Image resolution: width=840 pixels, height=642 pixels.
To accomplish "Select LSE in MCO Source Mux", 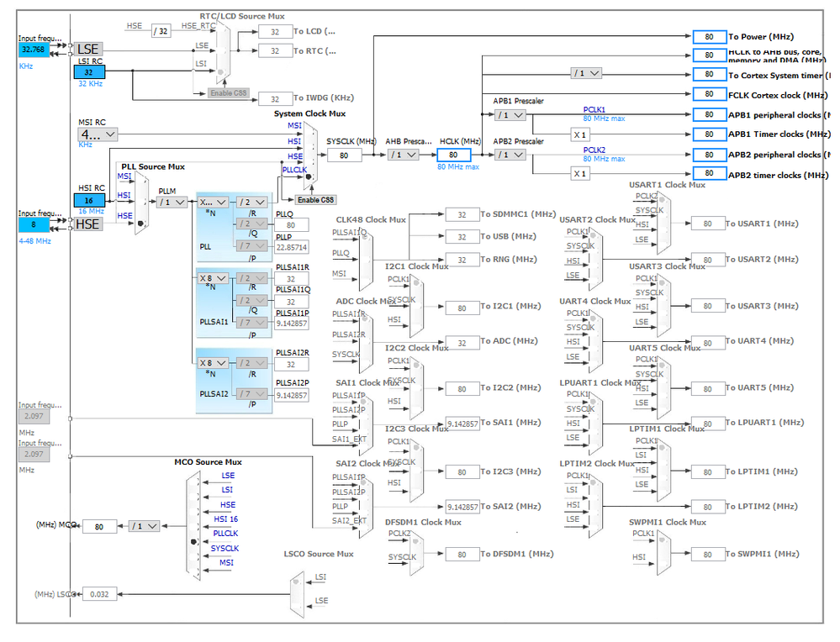I will pos(228,476).
